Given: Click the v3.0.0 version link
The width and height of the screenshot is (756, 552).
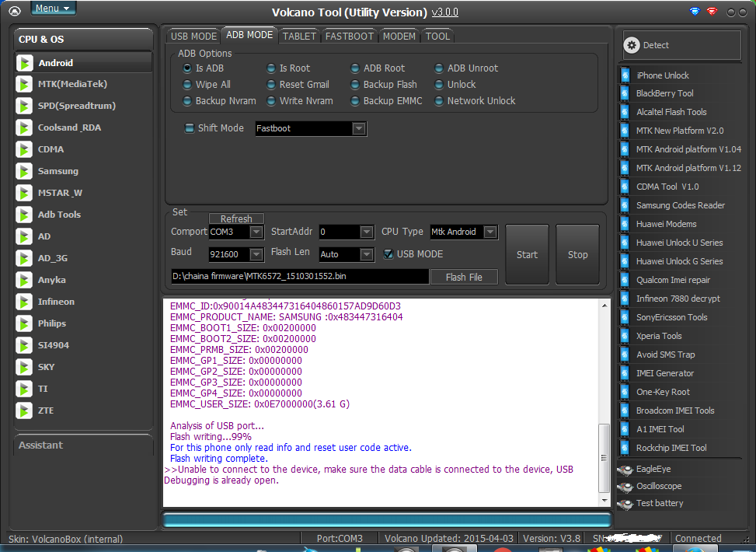Looking at the screenshot, I should pos(444,12).
